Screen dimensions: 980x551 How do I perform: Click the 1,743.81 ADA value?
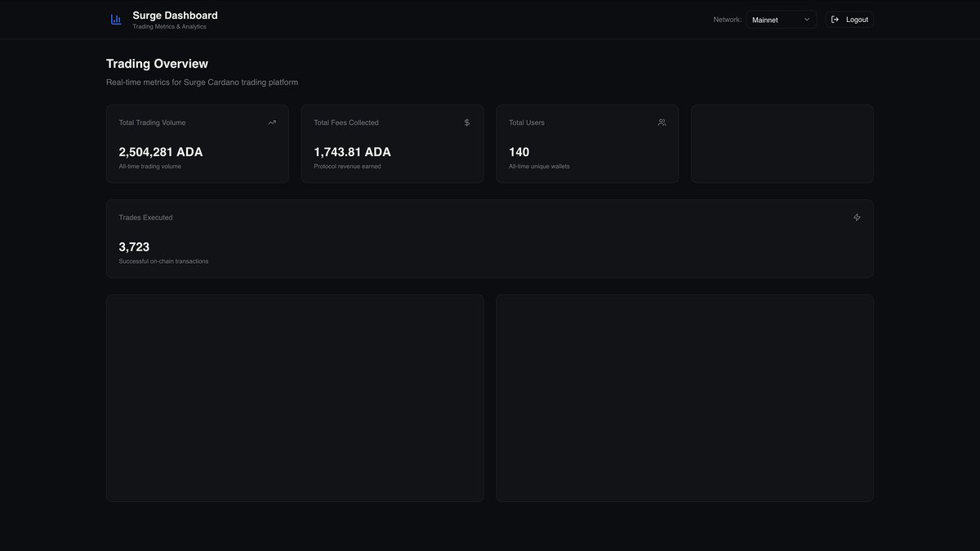[352, 152]
